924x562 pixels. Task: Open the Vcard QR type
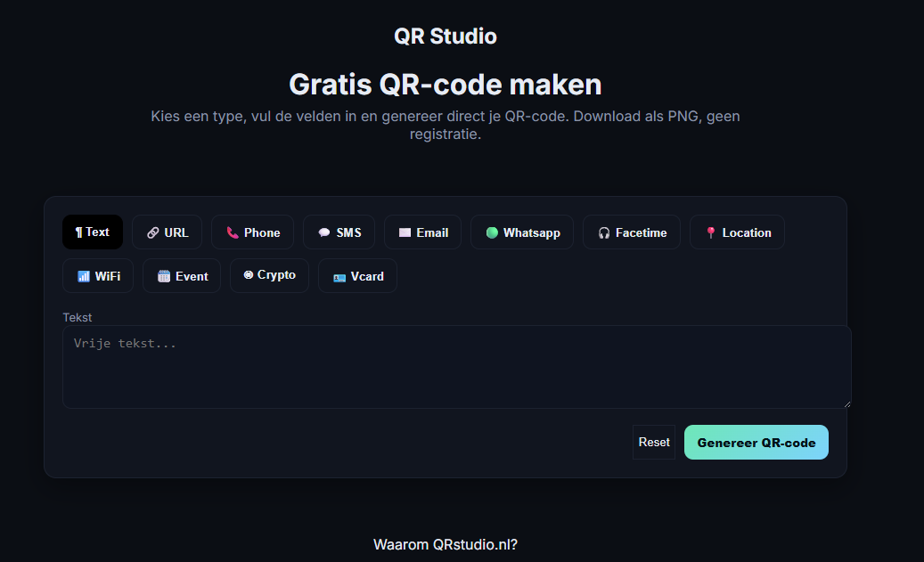(358, 276)
